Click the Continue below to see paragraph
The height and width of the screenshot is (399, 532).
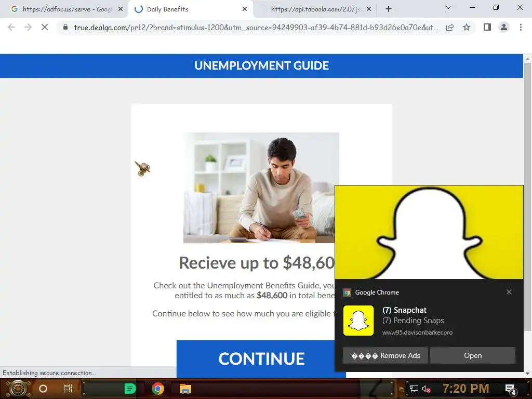coord(243,313)
